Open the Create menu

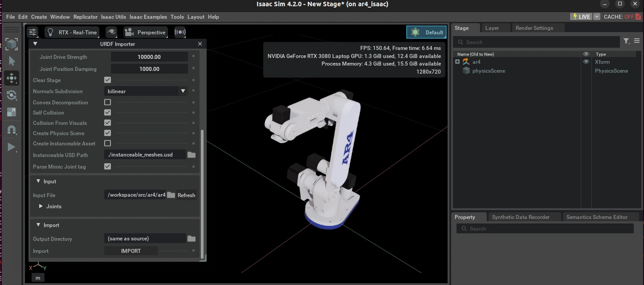39,17
